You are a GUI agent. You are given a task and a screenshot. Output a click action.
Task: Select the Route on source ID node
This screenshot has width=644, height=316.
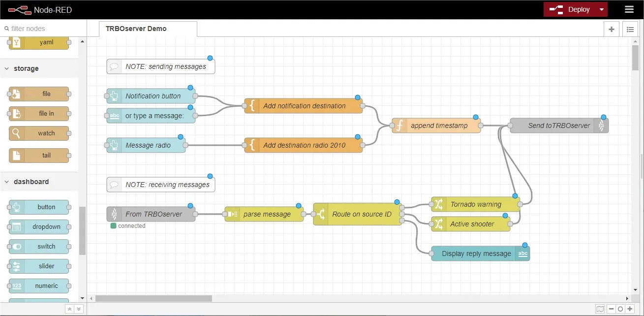click(358, 214)
